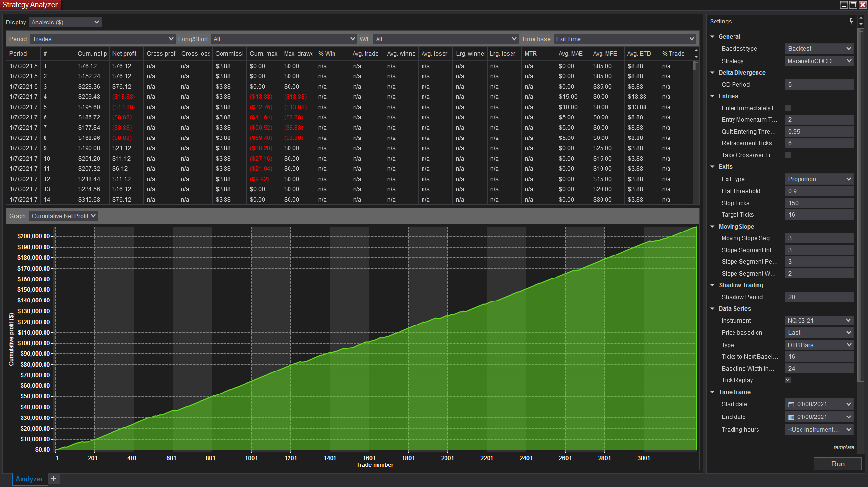Pin the Settings panel with the pin icon
Image resolution: width=868 pixels, height=487 pixels.
point(851,21)
